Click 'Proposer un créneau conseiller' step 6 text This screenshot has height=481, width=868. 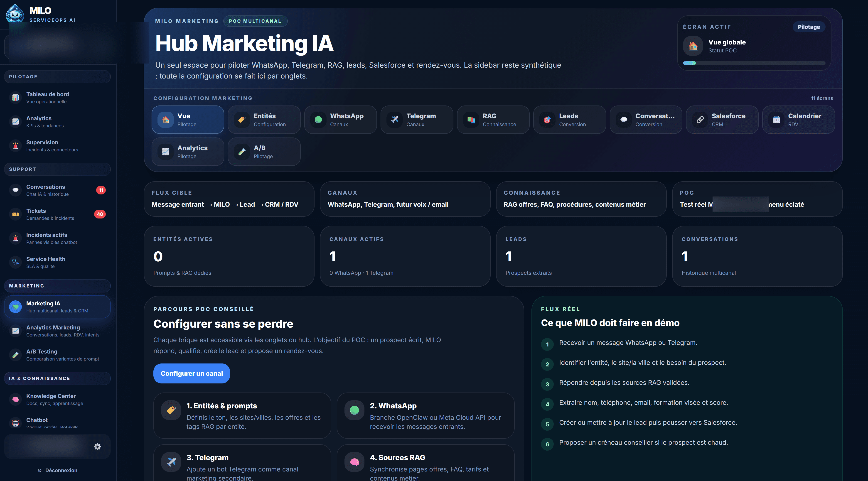coord(643,443)
